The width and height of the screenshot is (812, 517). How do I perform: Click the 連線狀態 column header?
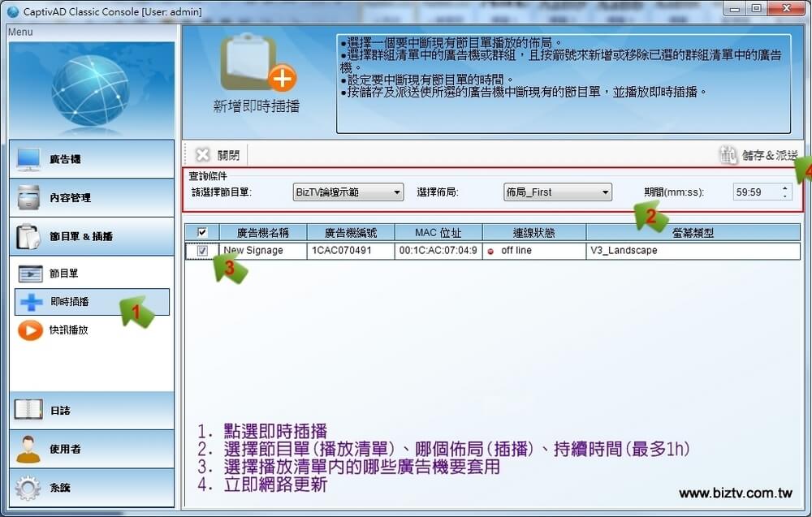click(x=533, y=232)
